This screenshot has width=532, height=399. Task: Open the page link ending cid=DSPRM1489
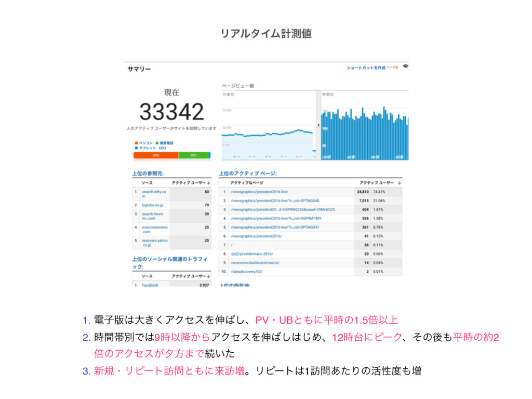click(x=276, y=218)
